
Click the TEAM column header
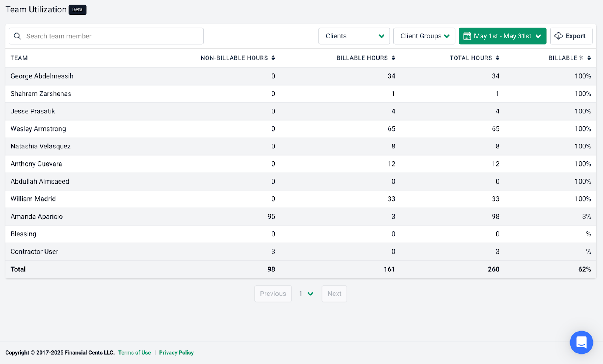coord(19,58)
